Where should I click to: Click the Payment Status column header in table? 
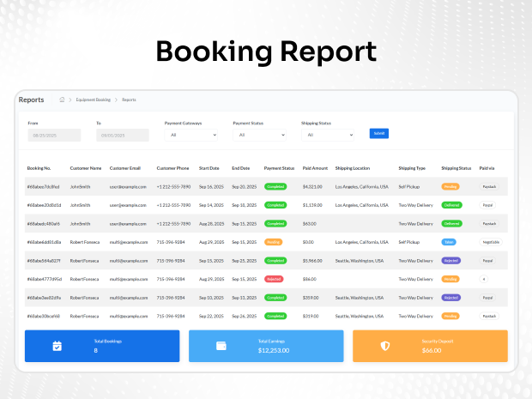279,168
